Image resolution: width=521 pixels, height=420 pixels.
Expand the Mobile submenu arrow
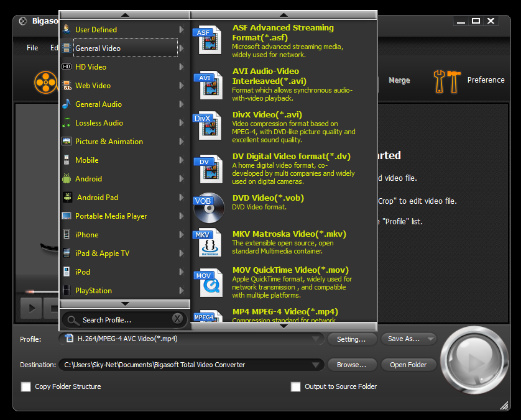tap(182, 160)
